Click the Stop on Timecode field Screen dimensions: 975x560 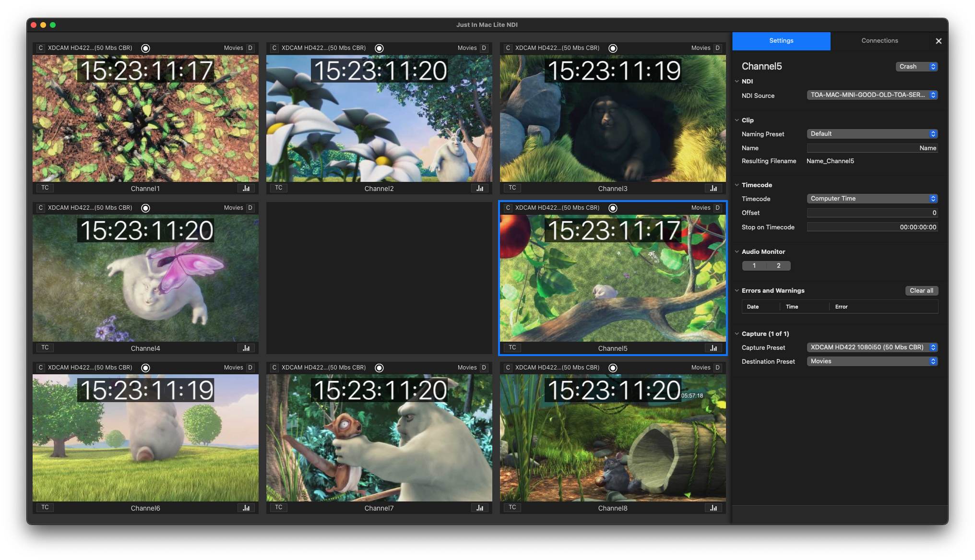tap(872, 227)
